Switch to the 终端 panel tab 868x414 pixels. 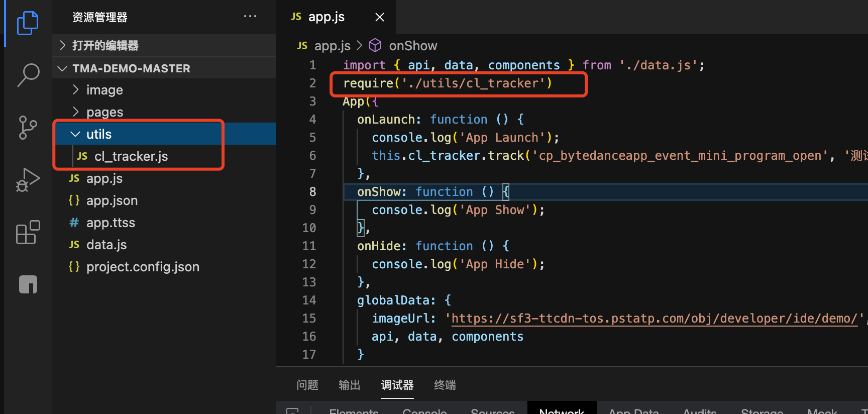(x=445, y=385)
